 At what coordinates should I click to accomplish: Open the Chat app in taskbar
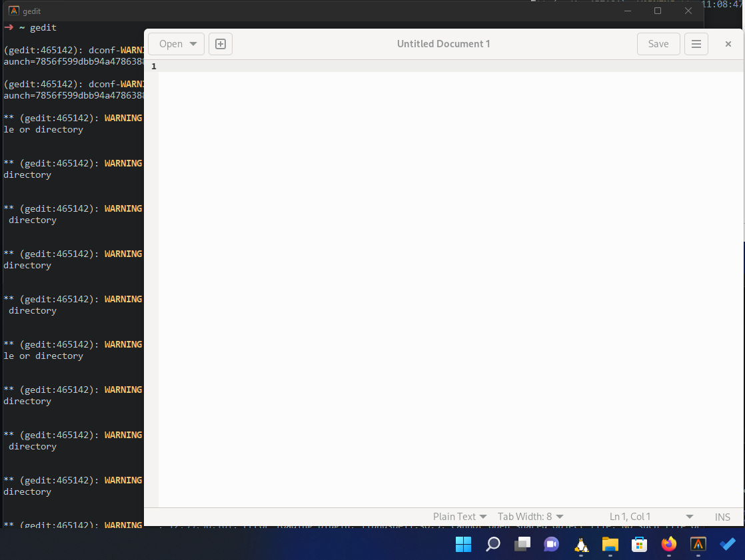tap(551, 544)
